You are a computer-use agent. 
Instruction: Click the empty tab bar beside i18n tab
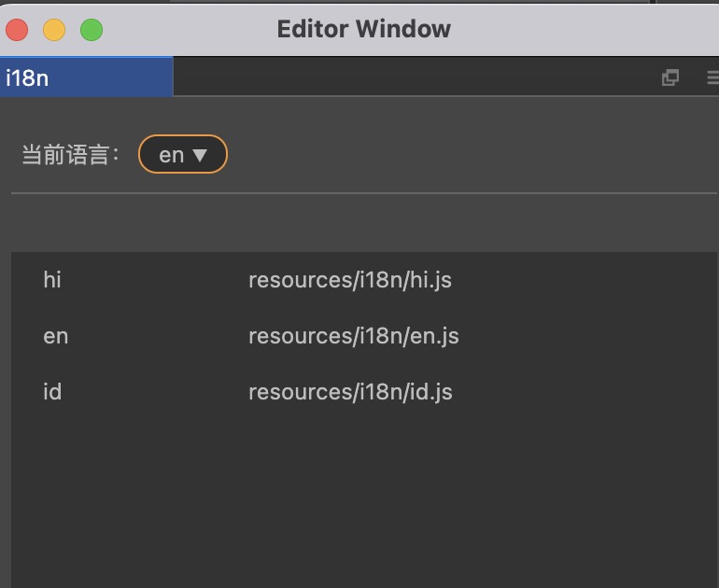411,77
